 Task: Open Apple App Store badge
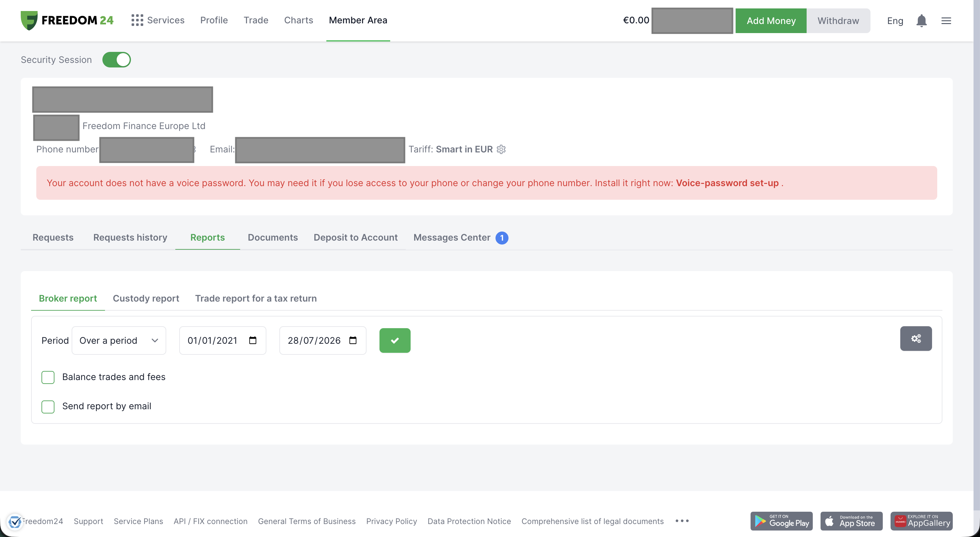pos(851,521)
